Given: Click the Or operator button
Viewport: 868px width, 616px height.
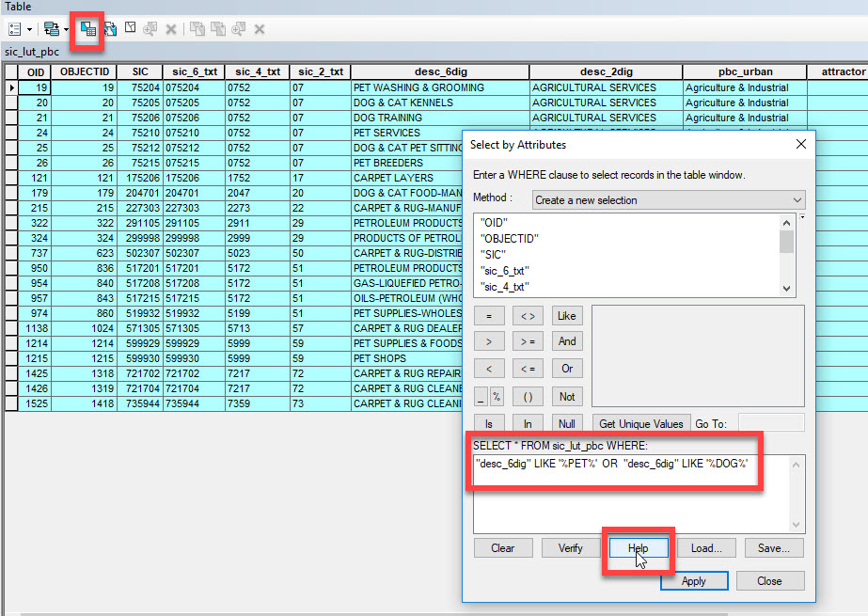Looking at the screenshot, I should tap(566, 369).
